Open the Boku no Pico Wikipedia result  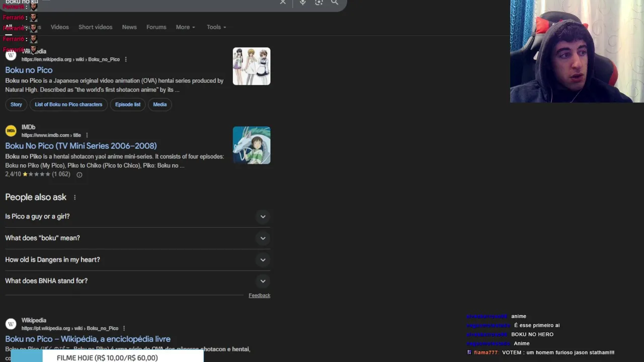click(x=29, y=70)
